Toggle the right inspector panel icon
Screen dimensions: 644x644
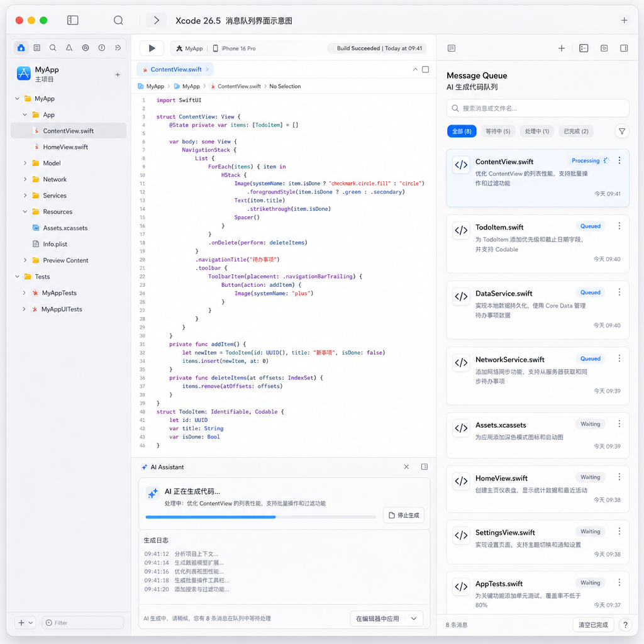[624, 48]
